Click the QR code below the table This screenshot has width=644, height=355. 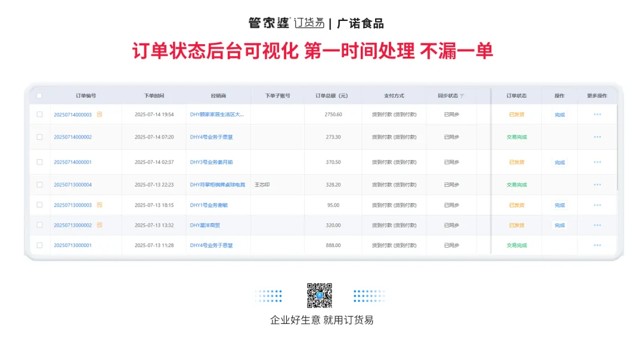(319, 295)
